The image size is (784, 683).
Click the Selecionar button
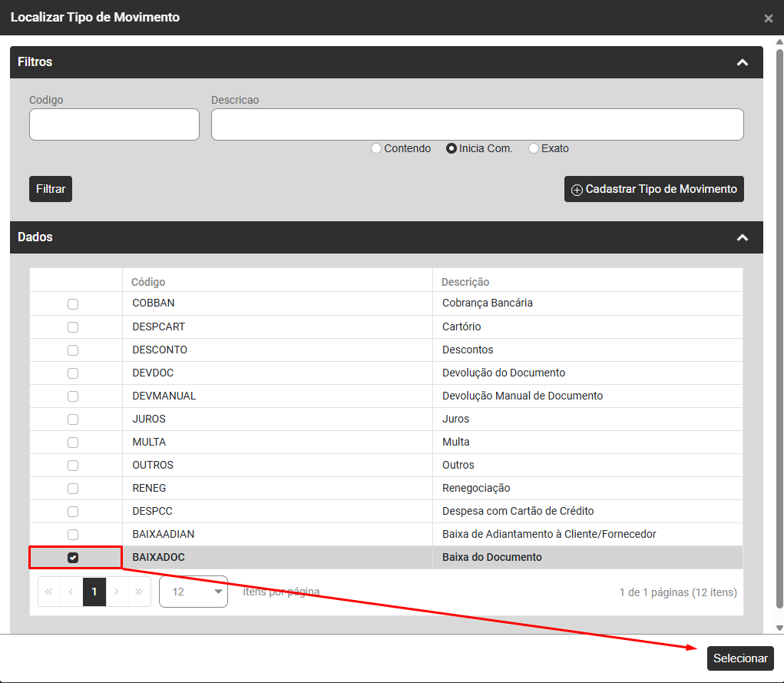(x=740, y=658)
